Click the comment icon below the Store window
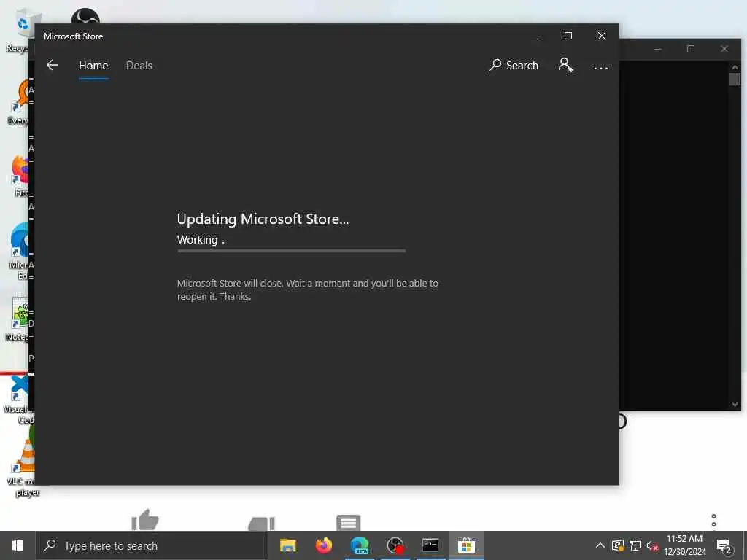The width and height of the screenshot is (747, 560). [348, 522]
